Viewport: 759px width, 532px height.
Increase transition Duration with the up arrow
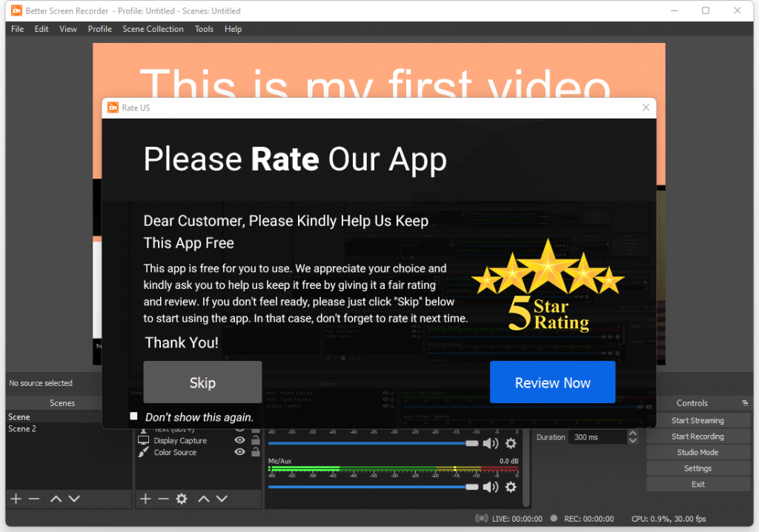[x=632, y=433]
